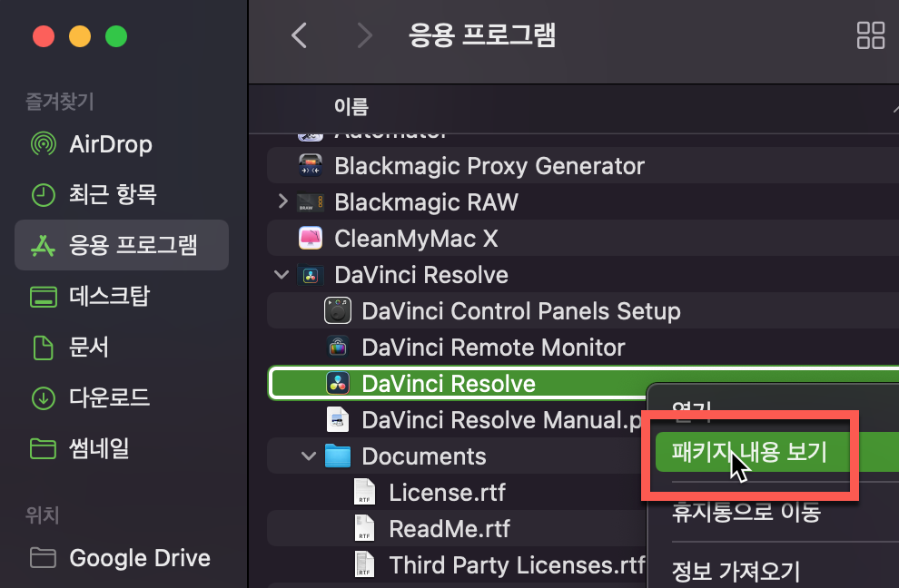
Task: Choose 휴지통으로 이동 from context menu
Action: point(746,512)
